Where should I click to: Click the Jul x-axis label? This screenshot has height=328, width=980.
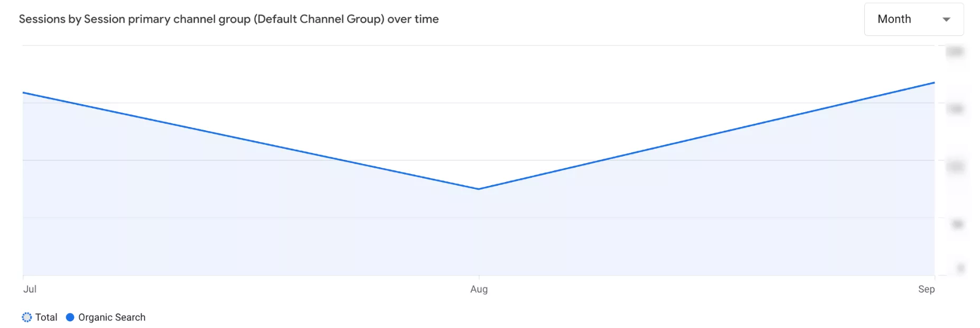pos(30,289)
